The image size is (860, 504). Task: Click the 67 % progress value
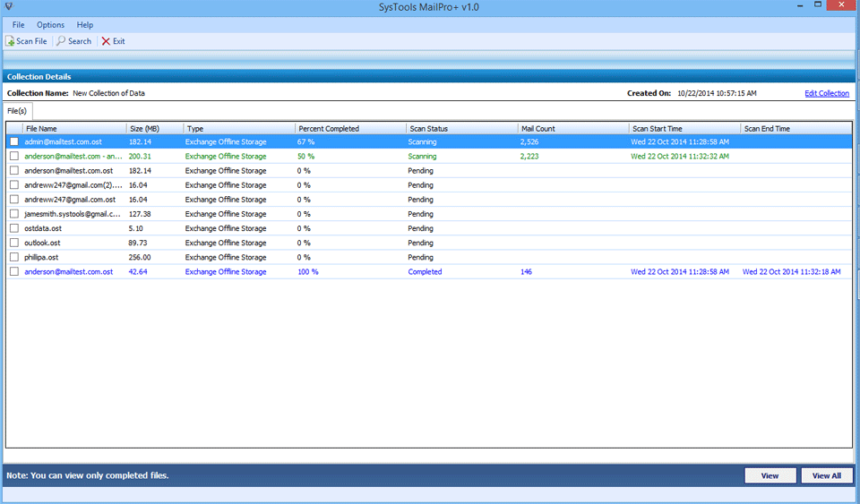[305, 141]
